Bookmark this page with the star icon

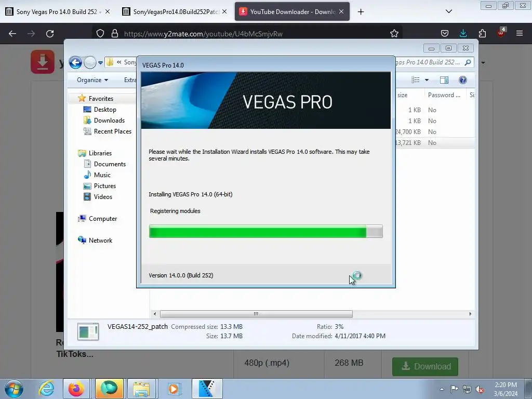tap(394, 34)
